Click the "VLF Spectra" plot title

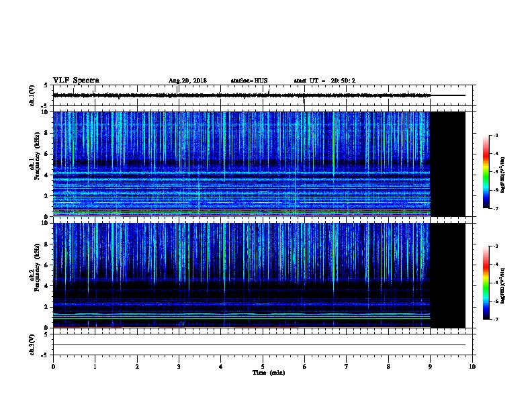pyautogui.click(x=76, y=81)
